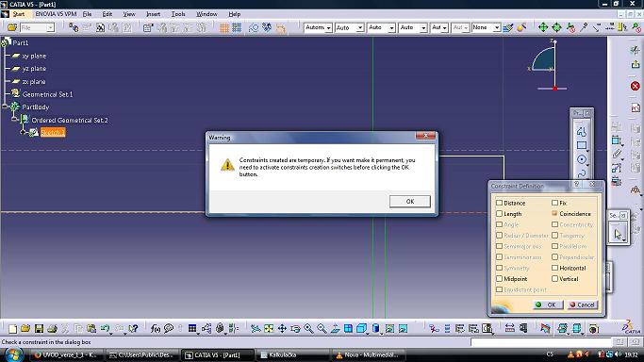Viewport: 644px width, 362px height.
Task: Click the first green crosshair icon in top toolbar
Action: coord(543,27)
